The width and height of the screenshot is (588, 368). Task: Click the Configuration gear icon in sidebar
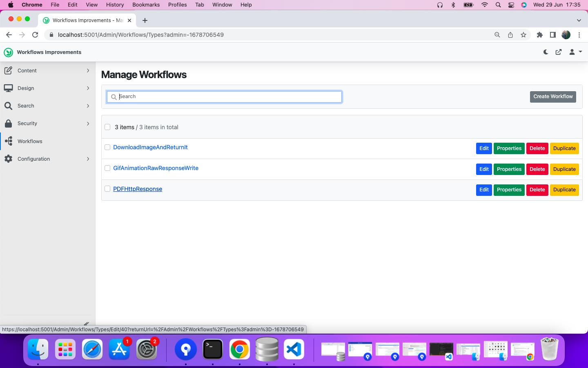[8, 159]
